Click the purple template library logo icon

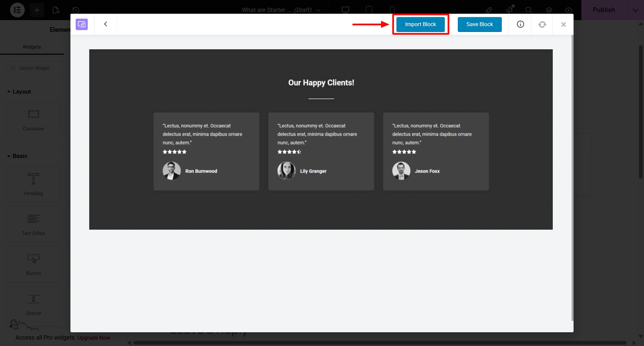click(x=82, y=24)
